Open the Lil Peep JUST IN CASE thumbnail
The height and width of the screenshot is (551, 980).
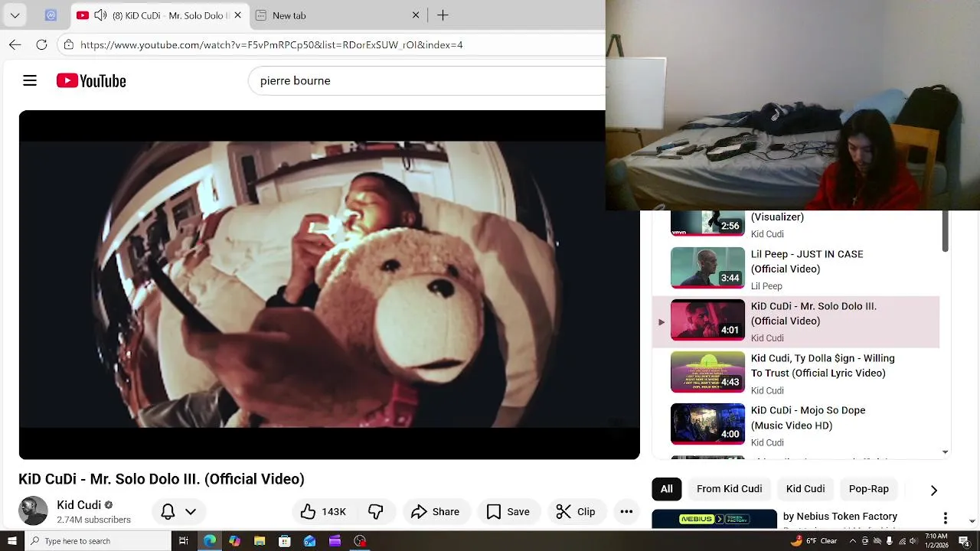tap(707, 267)
